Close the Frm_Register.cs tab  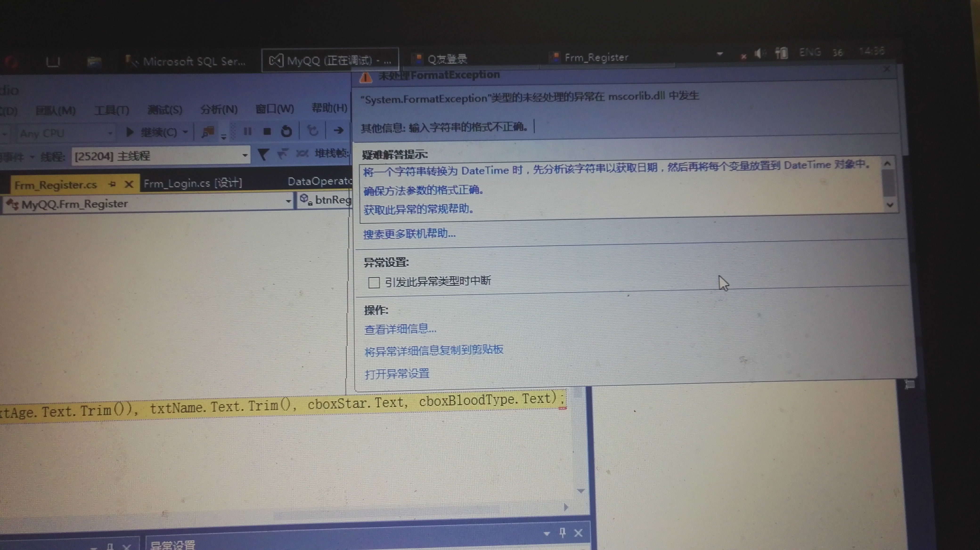click(129, 184)
